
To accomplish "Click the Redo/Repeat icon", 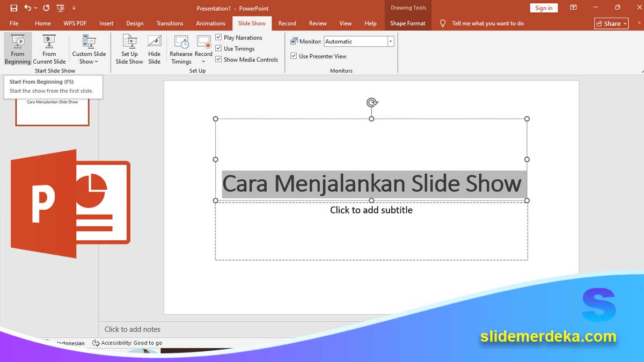I will coord(46,8).
